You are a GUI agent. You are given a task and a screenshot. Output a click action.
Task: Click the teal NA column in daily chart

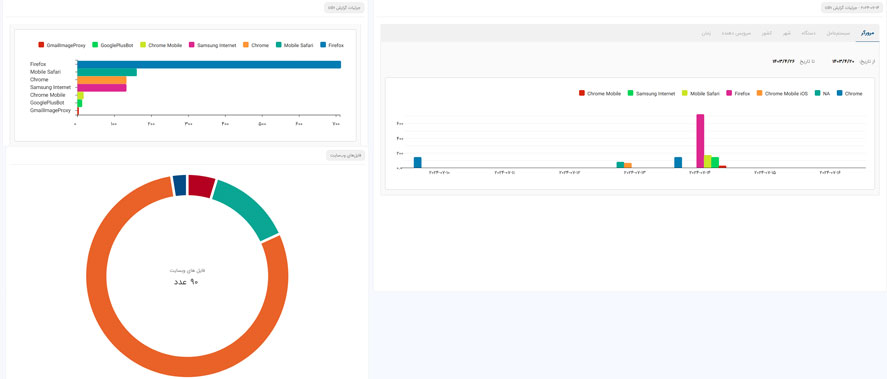pos(620,165)
